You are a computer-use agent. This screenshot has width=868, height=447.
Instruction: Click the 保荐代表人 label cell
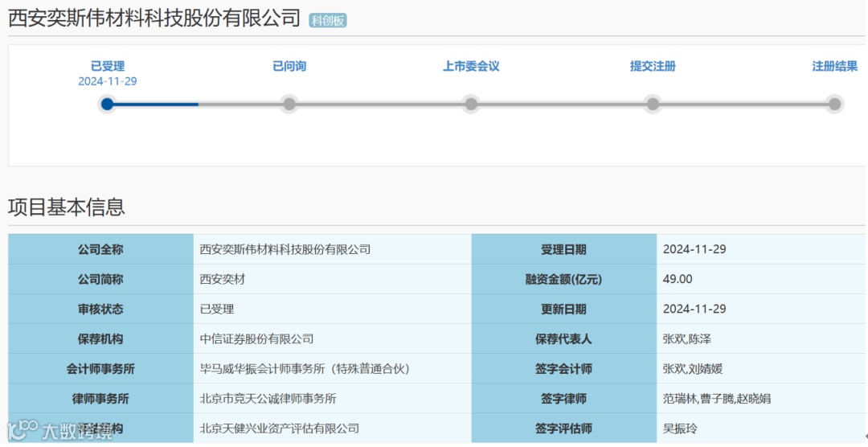pos(563,339)
